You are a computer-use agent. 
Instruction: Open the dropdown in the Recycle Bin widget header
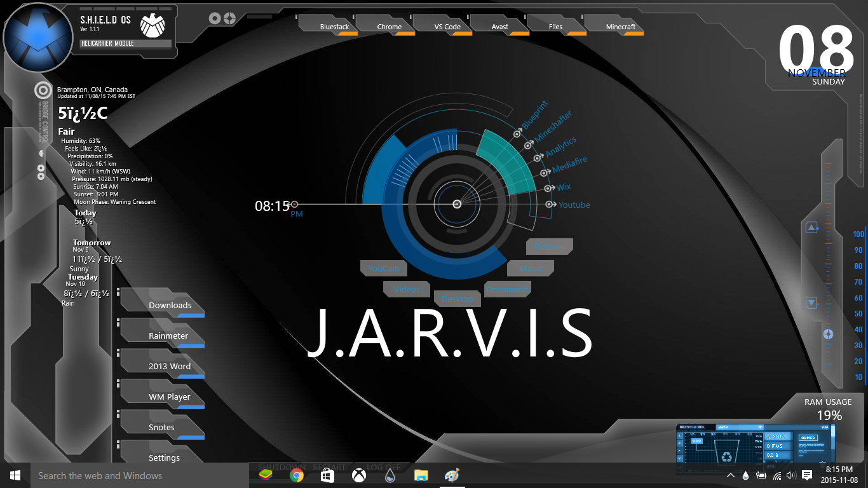[x=740, y=427]
